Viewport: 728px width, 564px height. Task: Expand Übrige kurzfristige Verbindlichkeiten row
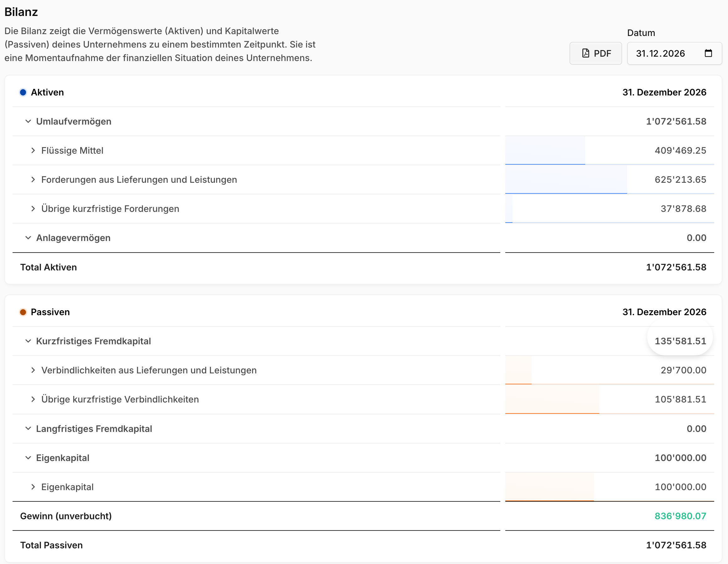33,399
